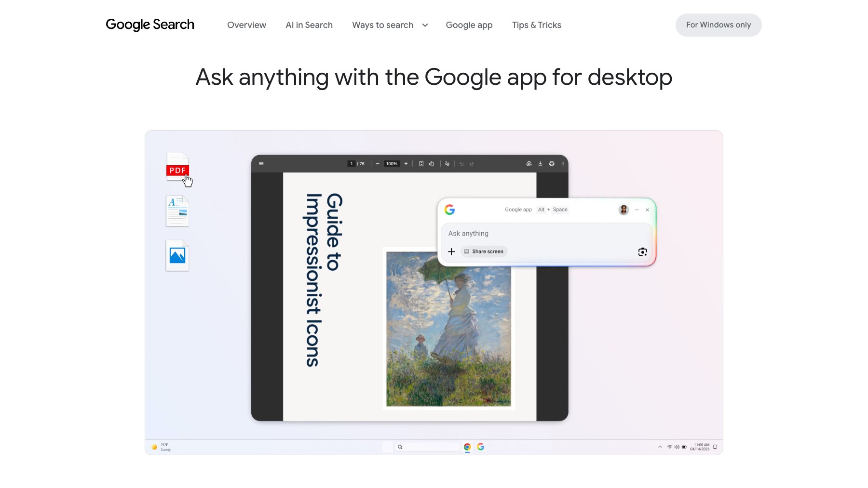Click the Google G logo in app window

[x=449, y=210]
